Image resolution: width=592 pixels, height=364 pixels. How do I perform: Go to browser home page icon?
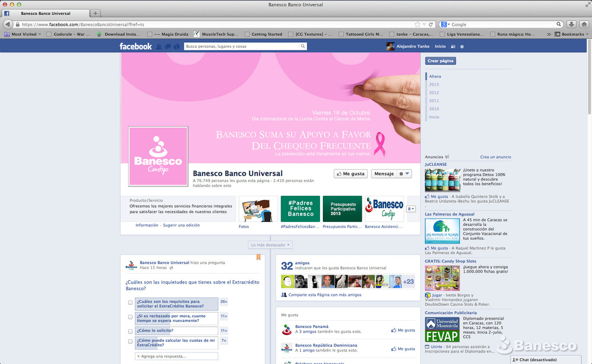pyautogui.click(x=584, y=25)
